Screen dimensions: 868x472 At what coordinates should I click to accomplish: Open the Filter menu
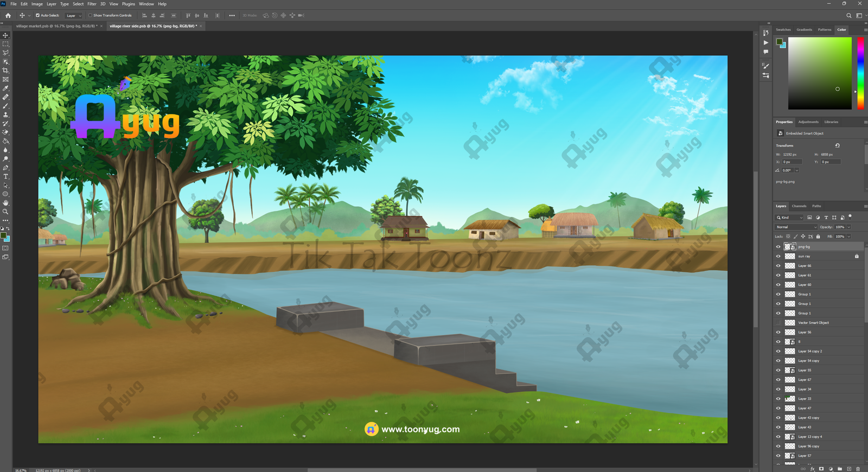(x=92, y=4)
